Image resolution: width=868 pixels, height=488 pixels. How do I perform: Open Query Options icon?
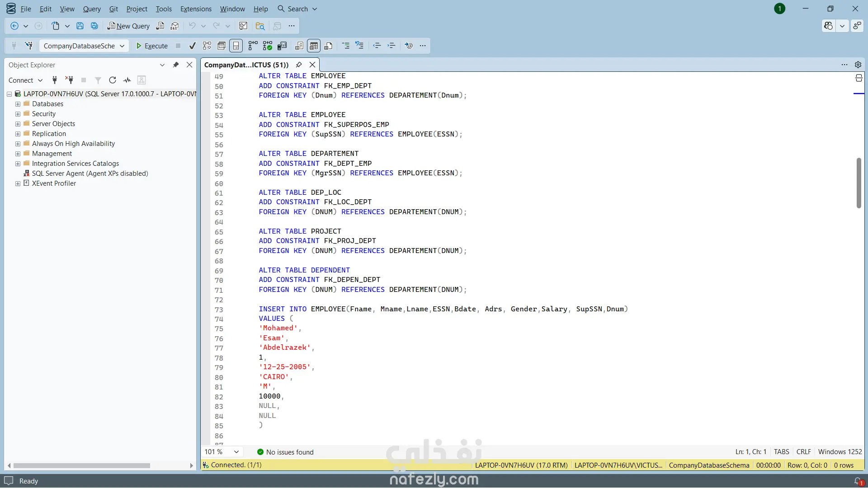tap(222, 46)
